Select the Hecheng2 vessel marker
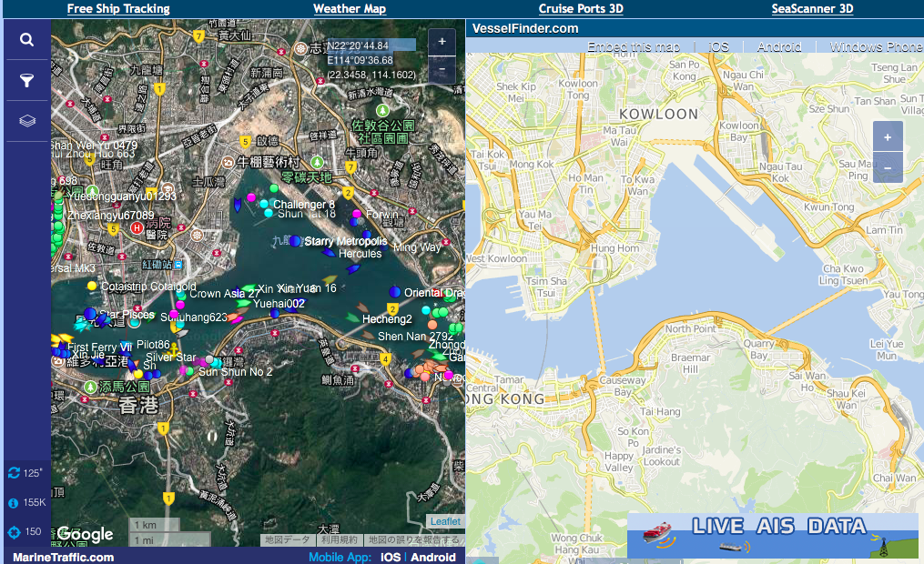924x564 pixels. point(352,317)
